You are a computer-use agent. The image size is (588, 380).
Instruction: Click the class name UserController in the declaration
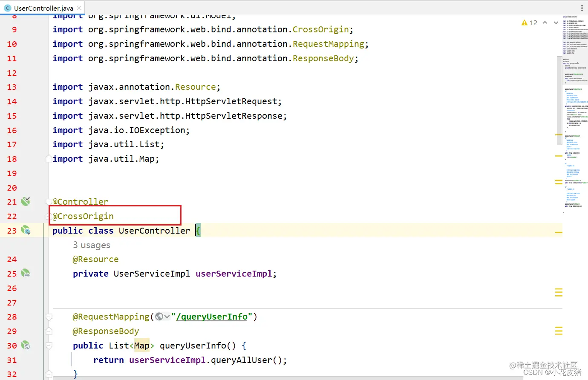(x=155, y=231)
